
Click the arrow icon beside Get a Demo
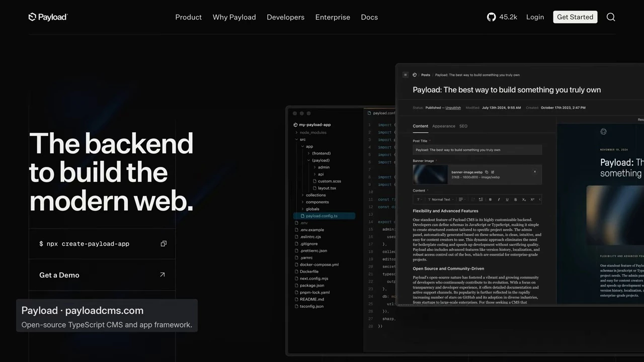pyautogui.click(x=162, y=275)
